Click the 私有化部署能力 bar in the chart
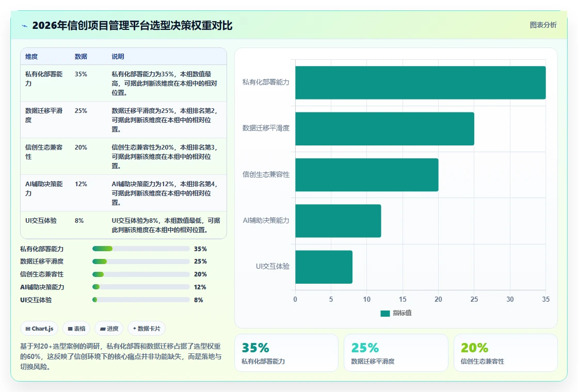578x392 pixels. pos(420,83)
